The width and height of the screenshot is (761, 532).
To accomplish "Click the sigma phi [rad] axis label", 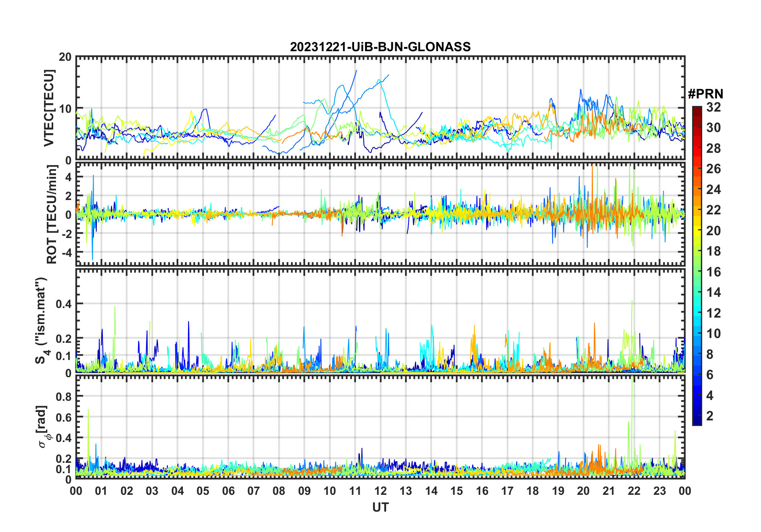I will (x=43, y=427).
